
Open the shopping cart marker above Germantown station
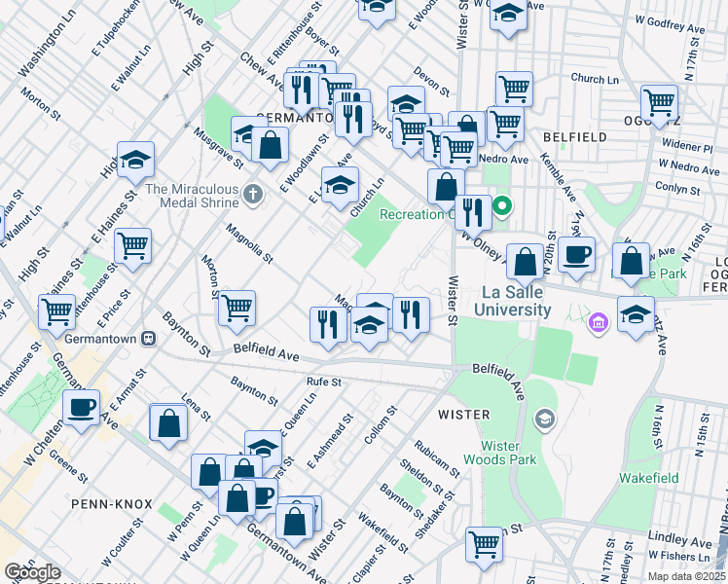click(57, 311)
